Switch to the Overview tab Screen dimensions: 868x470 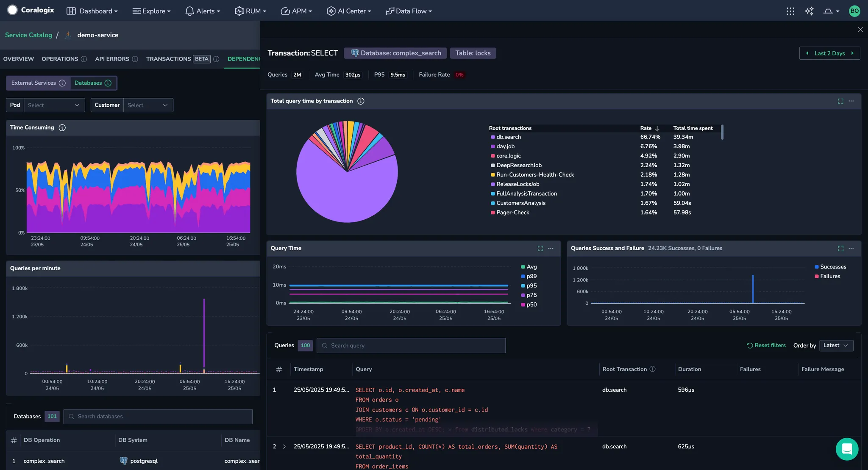coord(19,59)
